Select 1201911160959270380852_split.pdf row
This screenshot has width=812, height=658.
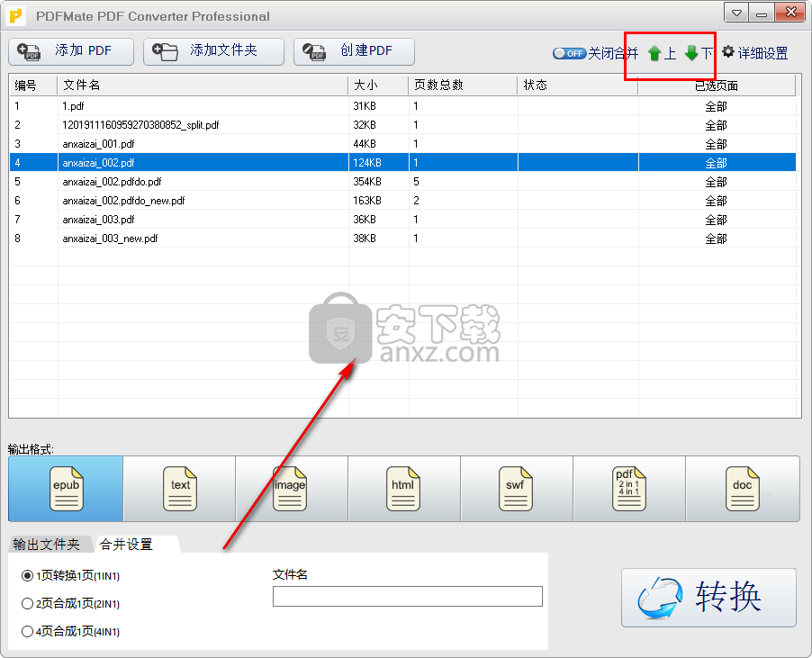click(402, 125)
